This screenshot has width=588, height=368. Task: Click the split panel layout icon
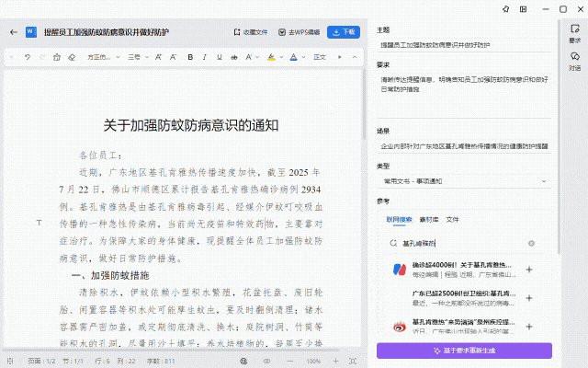pos(523,9)
